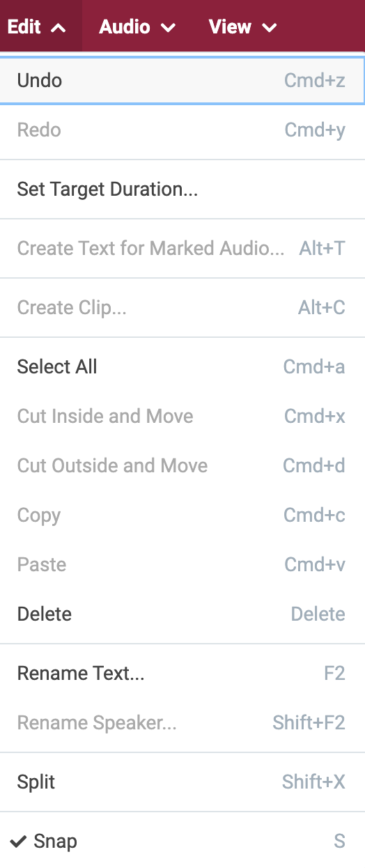Select the Split command

tap(182, 782)
